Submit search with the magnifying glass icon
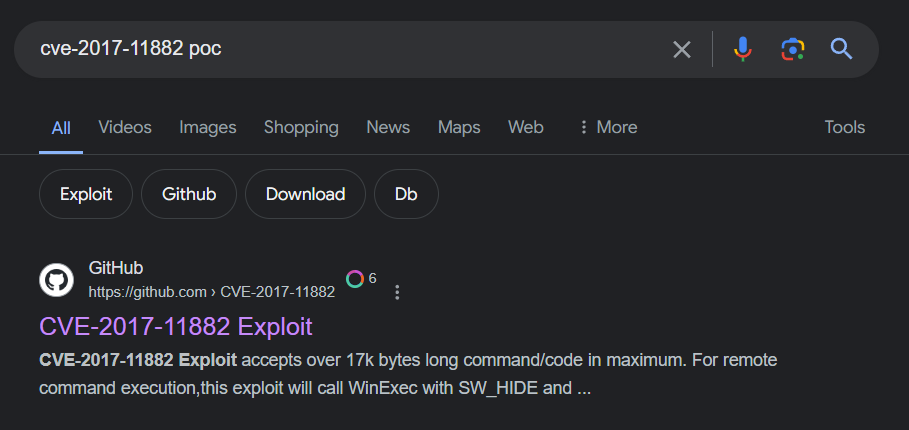Image resolution: width=909 pixels, height=430 pixels. (x=841, y=49)
